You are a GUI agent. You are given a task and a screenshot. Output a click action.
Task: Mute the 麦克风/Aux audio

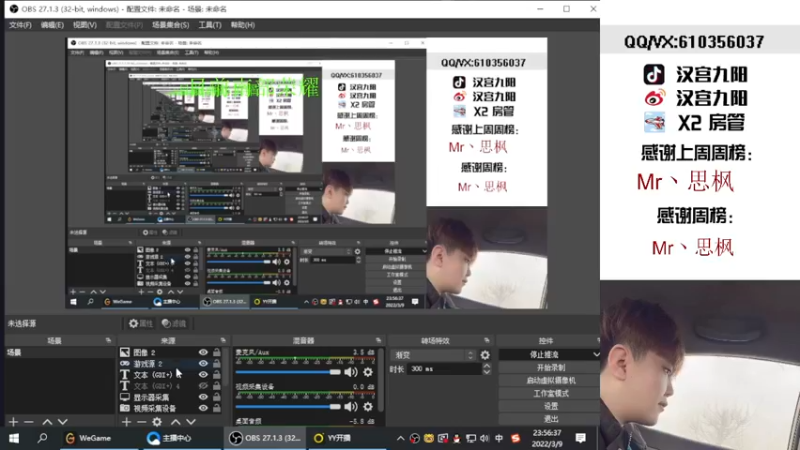(x=351, y=372)
